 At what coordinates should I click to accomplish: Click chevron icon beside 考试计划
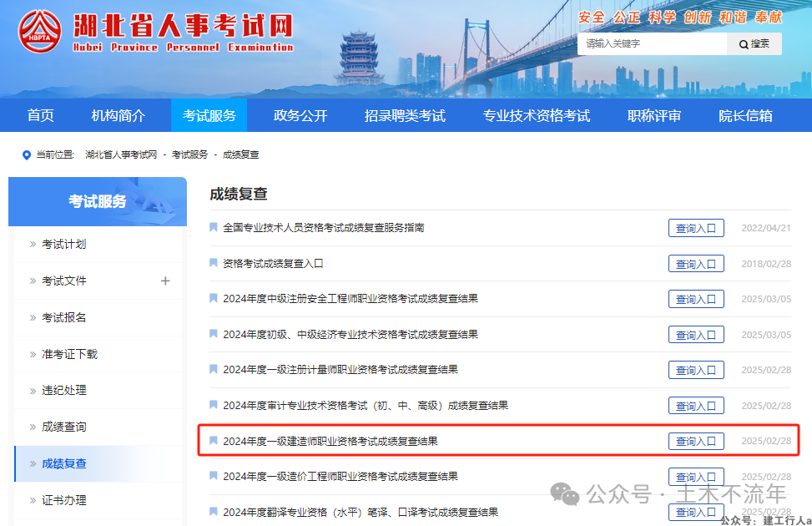[x=33, y=244]
